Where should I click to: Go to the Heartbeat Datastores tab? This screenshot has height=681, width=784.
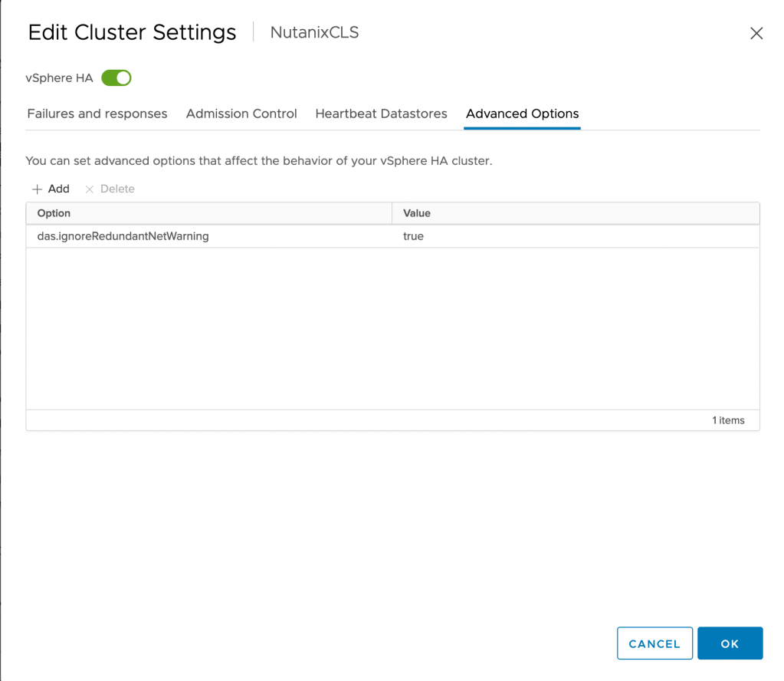(381, 113)
